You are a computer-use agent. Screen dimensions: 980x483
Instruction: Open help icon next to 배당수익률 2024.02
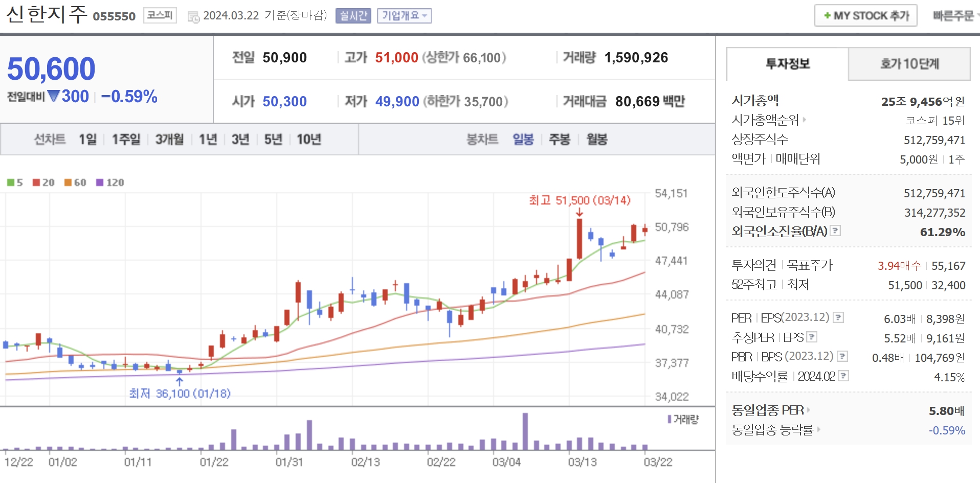843,376
